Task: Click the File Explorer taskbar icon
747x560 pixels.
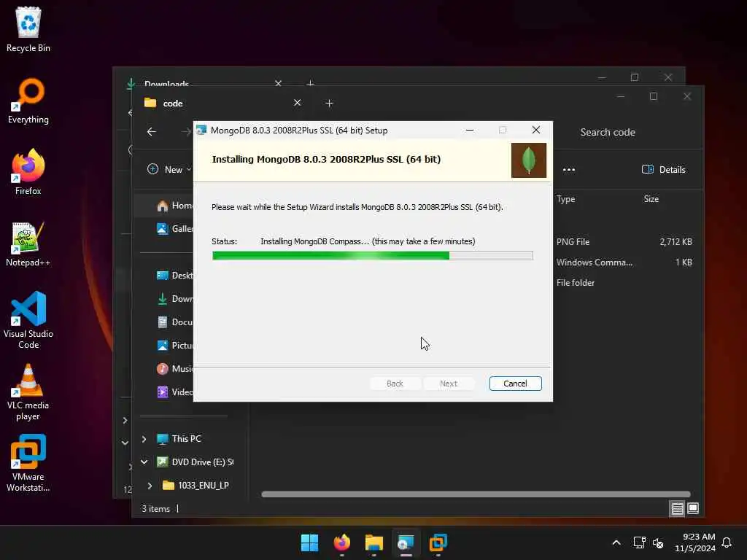Action: click(374, 542)
